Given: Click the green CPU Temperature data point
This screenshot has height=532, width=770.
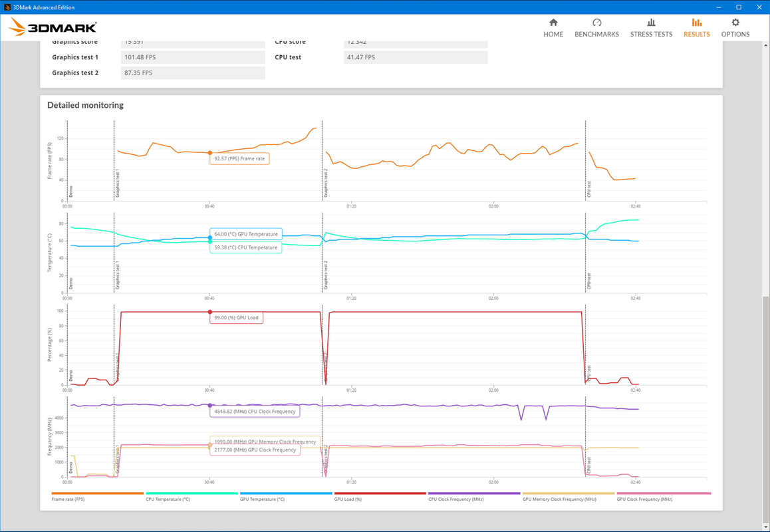Looking at the screenshot, I should tap(210, 241).
